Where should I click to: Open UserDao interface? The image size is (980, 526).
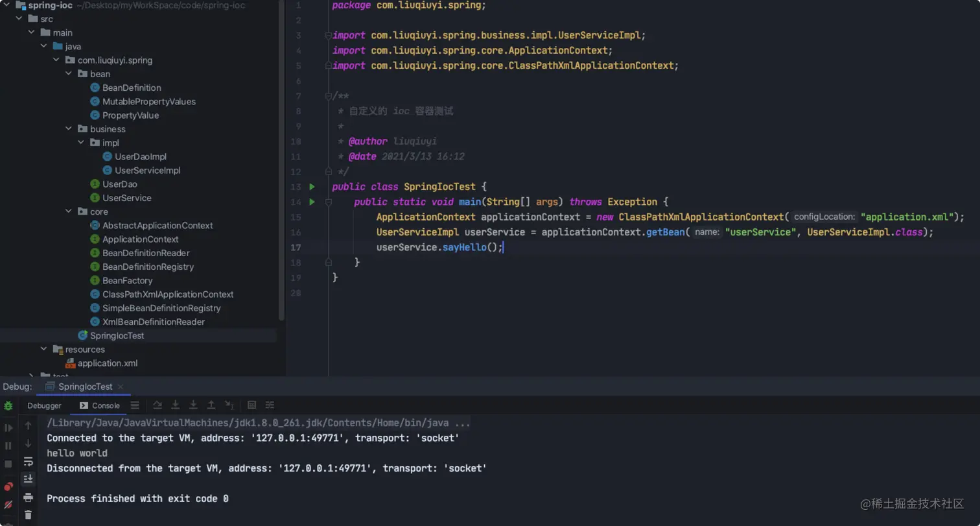(x=113, y=184)
